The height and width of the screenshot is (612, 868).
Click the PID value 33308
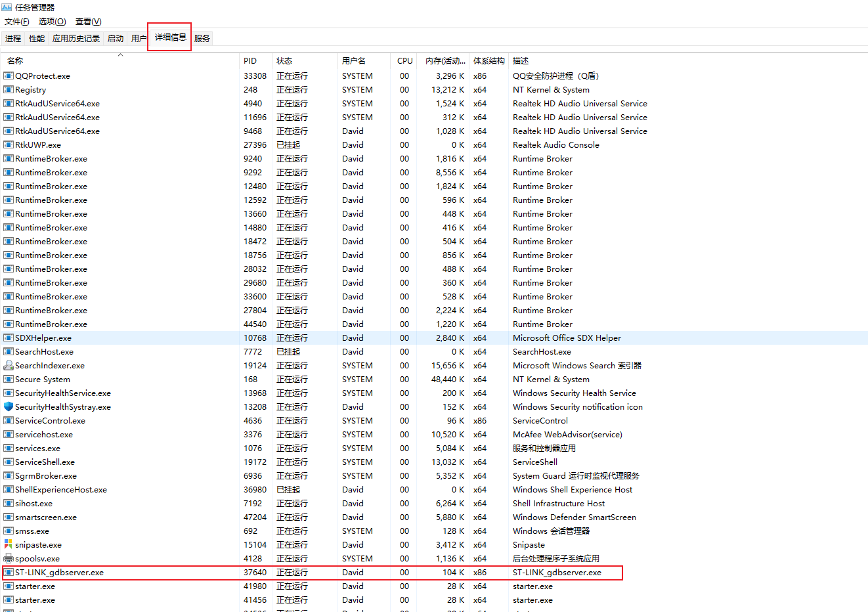click(x=255, y=76)
